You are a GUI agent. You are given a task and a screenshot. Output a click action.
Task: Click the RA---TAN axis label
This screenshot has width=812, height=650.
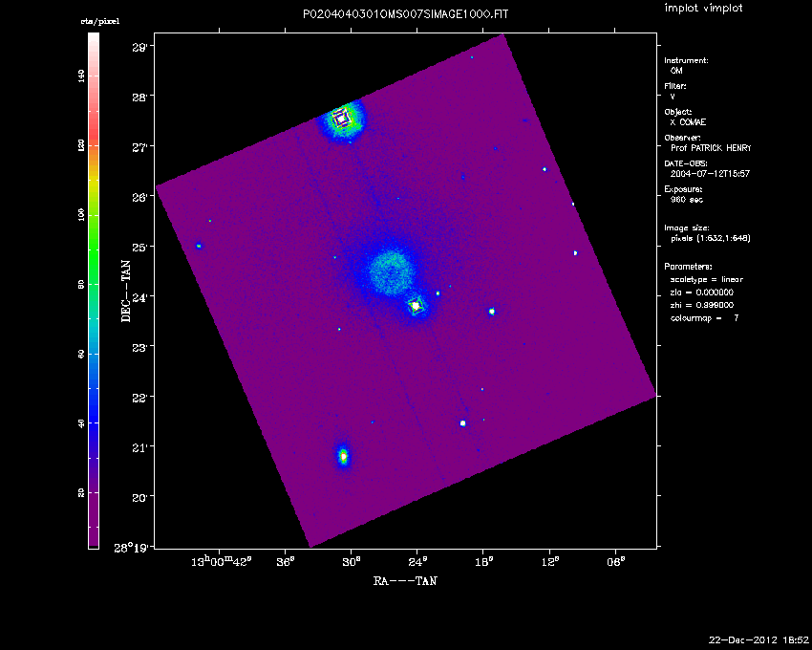(x=405, y=580)
